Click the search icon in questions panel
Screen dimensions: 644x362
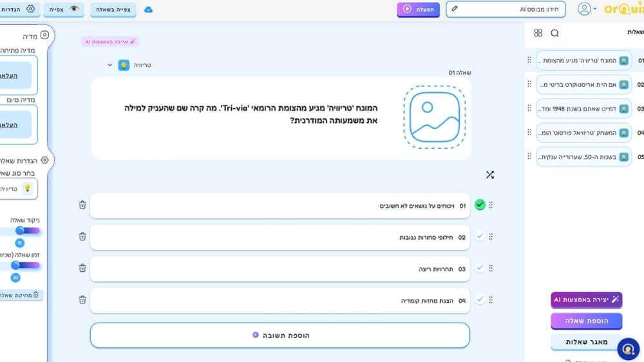point(554,33)
